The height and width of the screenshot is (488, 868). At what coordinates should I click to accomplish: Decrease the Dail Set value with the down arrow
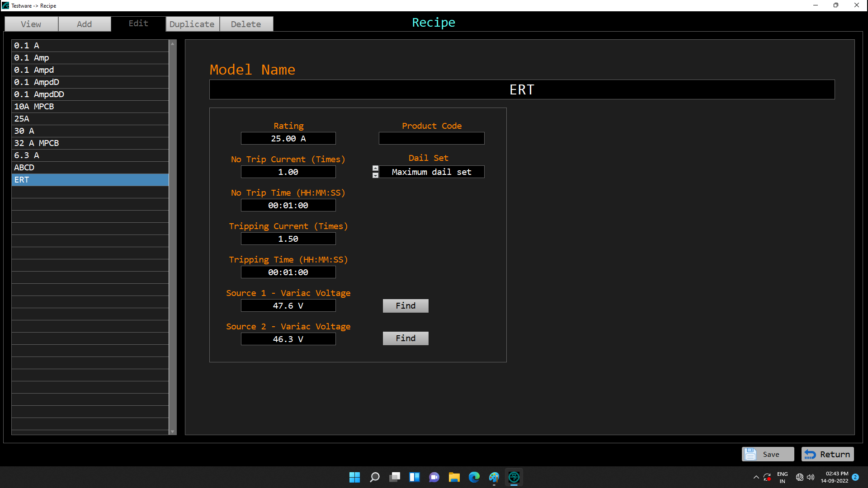click(x=375, y=175)
